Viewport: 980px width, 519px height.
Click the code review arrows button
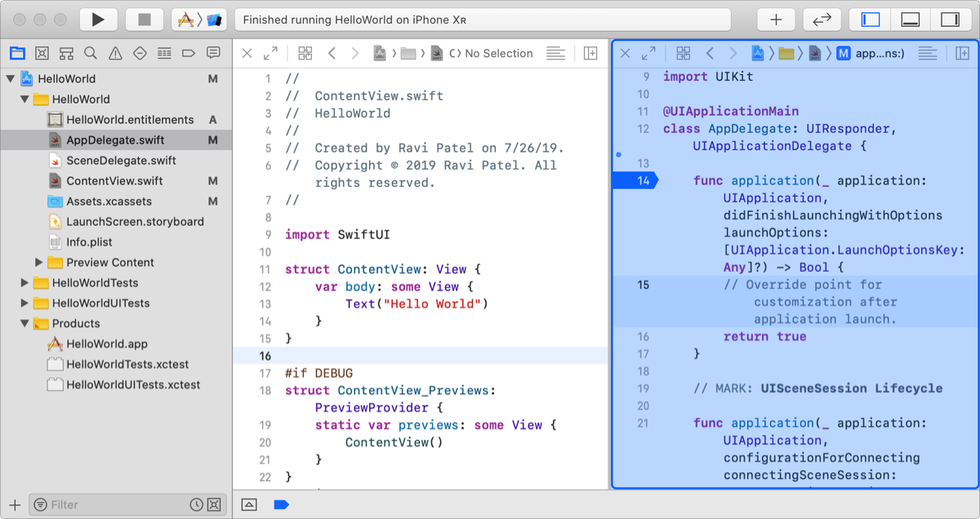(x=822, y=20)
